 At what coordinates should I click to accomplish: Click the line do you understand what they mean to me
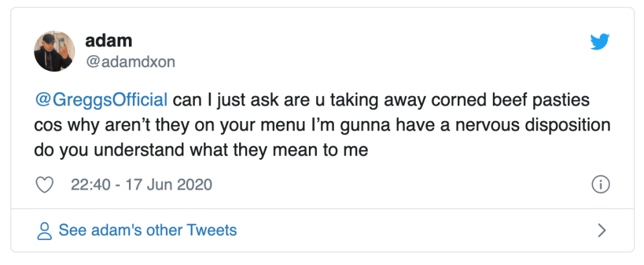point(201,150)
